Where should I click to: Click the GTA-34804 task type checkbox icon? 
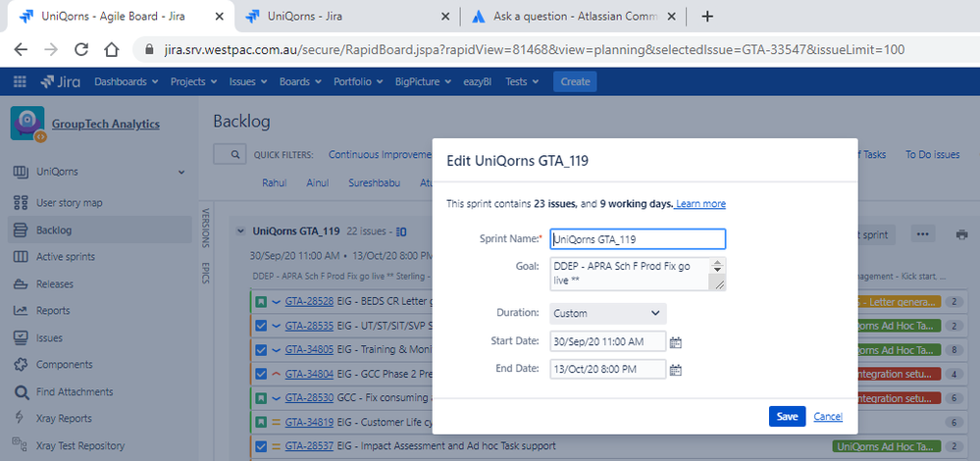click(261, 374)
